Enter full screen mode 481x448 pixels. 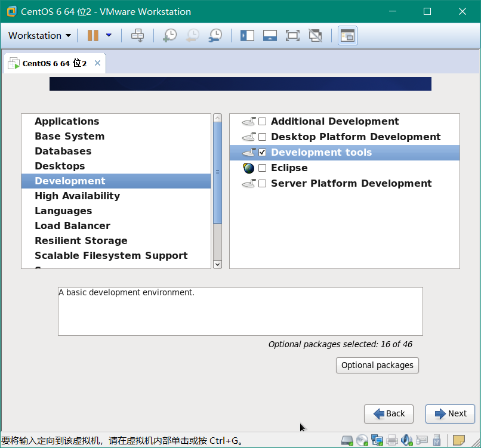coord(292,36)
